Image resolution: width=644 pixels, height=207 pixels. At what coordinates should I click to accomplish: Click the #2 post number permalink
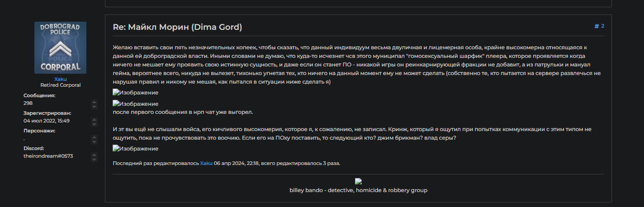tap(599, 26)
